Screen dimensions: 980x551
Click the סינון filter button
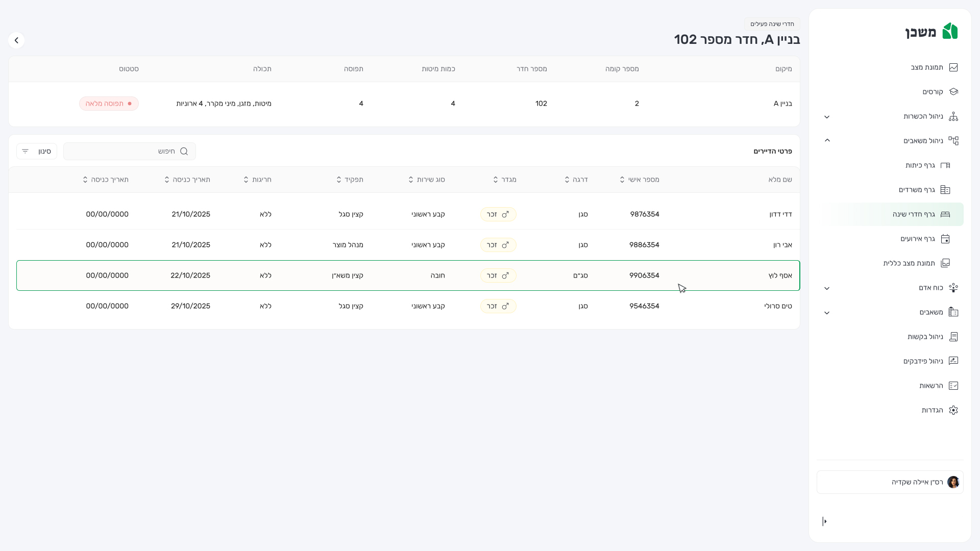click(x=37, y=152)
